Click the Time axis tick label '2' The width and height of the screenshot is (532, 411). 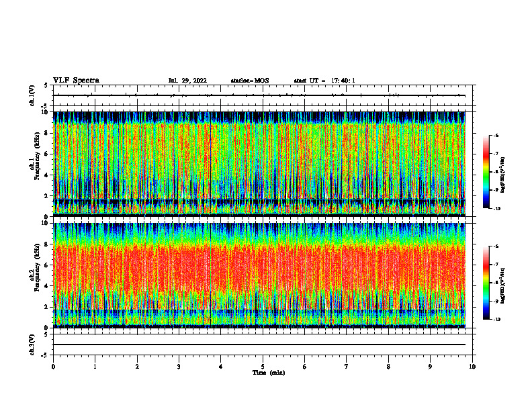[137, 367]
